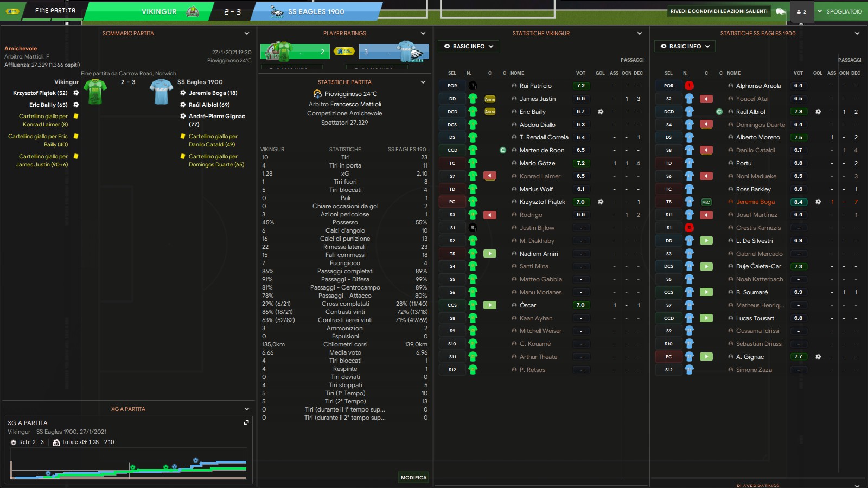Click A. Gignac's green substitution icon
This screenshot has width=868, height=488.
(706, 356)
